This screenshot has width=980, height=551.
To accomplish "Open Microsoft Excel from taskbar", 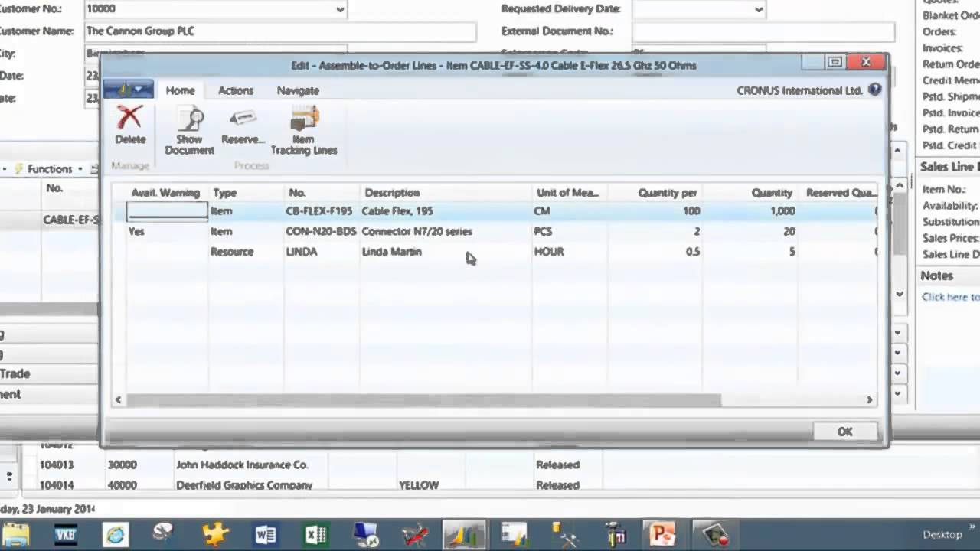I will coord(315,534).
